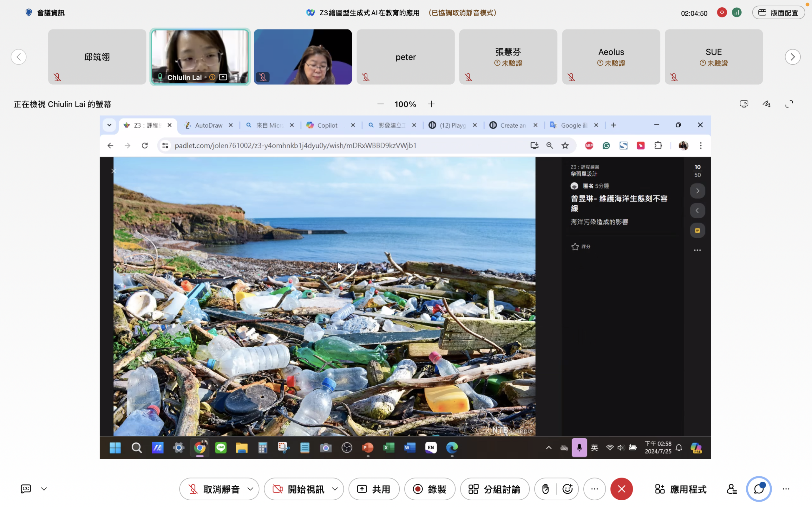This screenshot has width=812, height=507.
Task: Click 共用 share button
Action: click(374, 489)
